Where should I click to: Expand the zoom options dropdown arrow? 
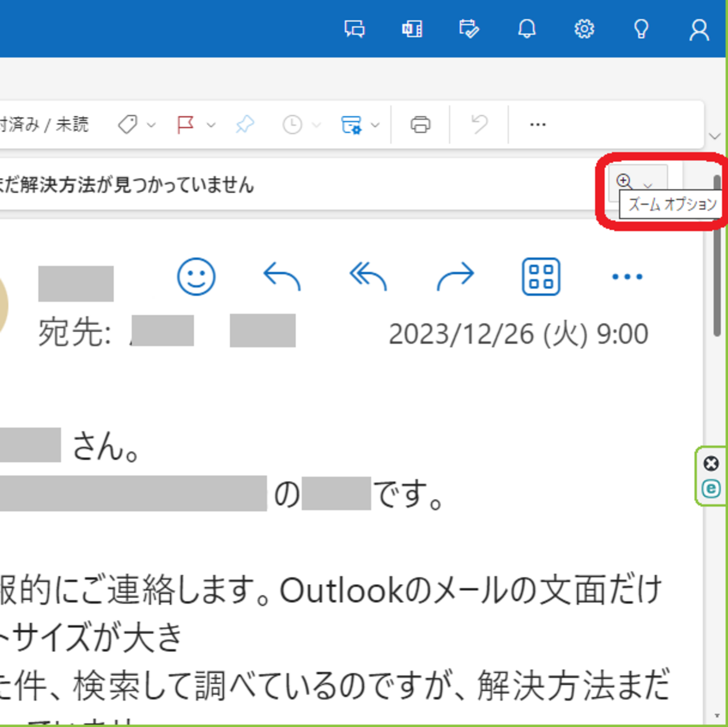tap(648, 185)
